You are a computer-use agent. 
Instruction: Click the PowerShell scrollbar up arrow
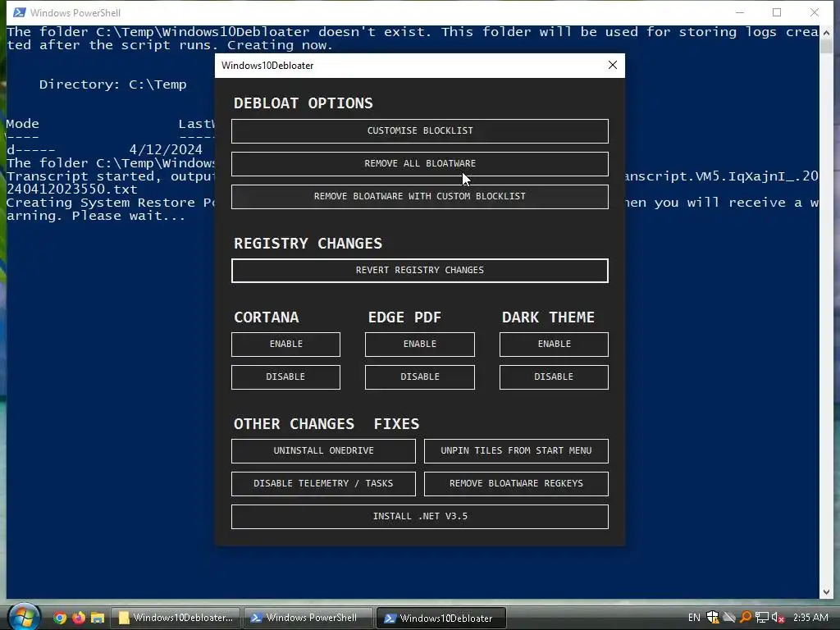click(825, 32)
